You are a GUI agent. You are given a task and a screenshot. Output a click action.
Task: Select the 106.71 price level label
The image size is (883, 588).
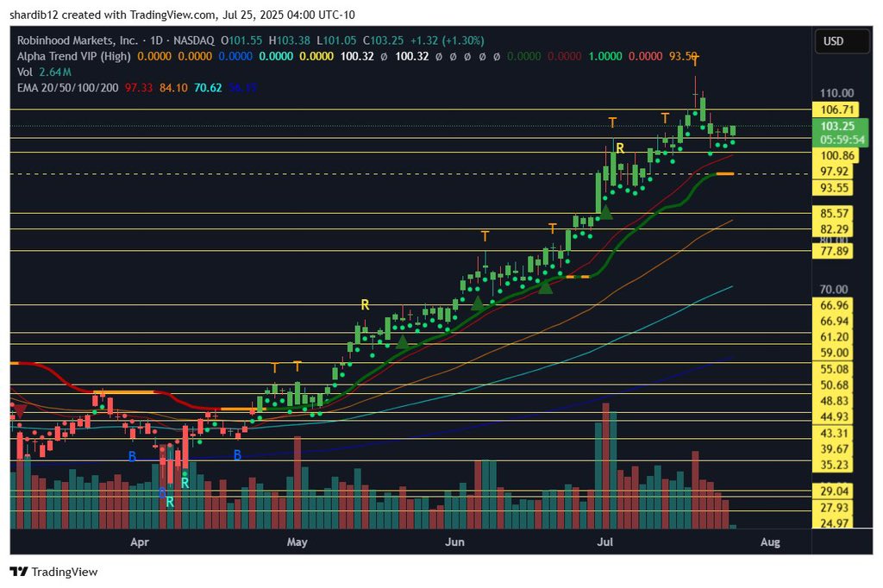point(836,109)
